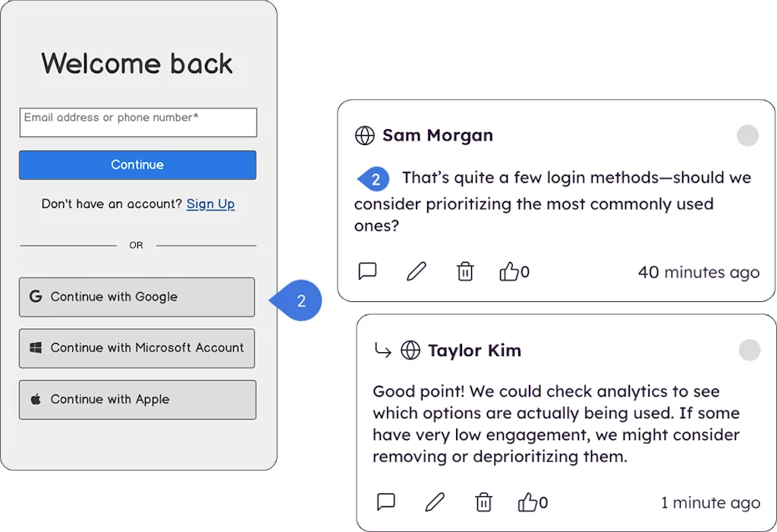Viewport: 777px width, 532px height.
Task: Click reply icon on Taylor Kim's comment
Action: 386,502
